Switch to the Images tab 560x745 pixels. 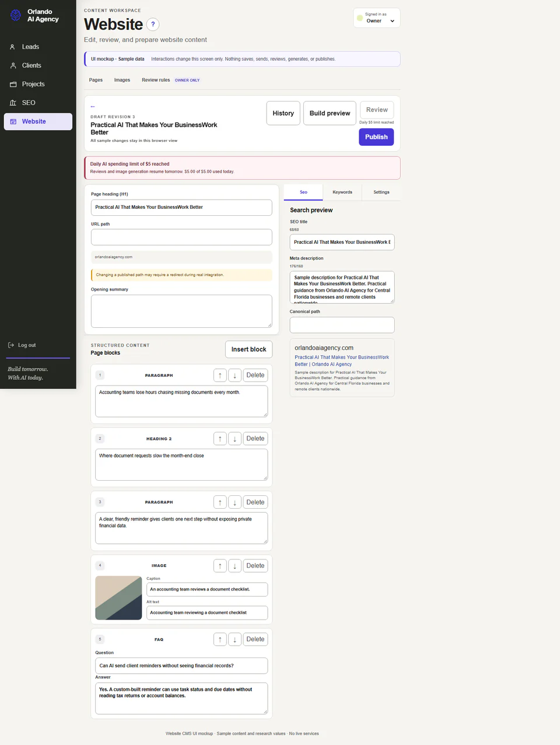tap(122, 80)
